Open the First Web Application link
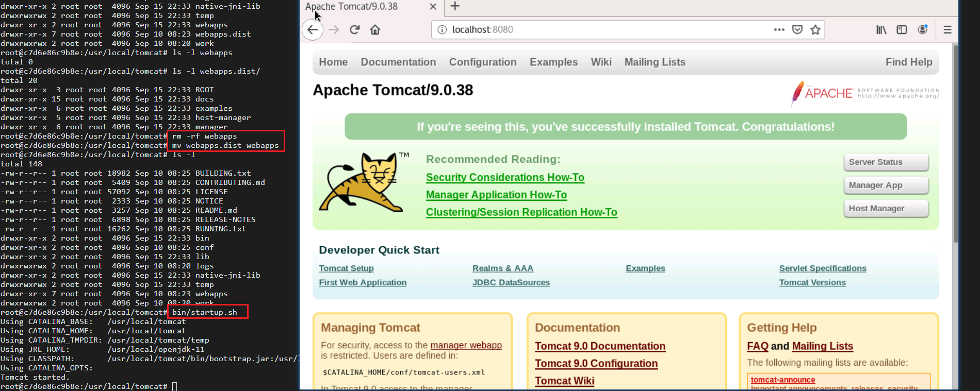980x391 pixels. pyautogui.click(x=363, y=283)
